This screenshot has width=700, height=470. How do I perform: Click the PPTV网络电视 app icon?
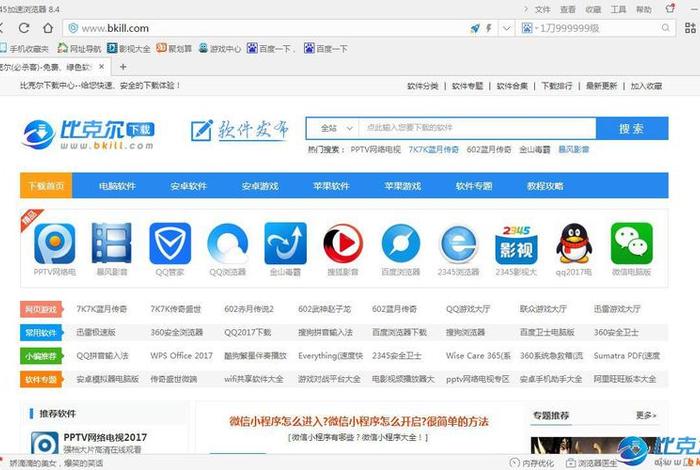coord(54,244)
